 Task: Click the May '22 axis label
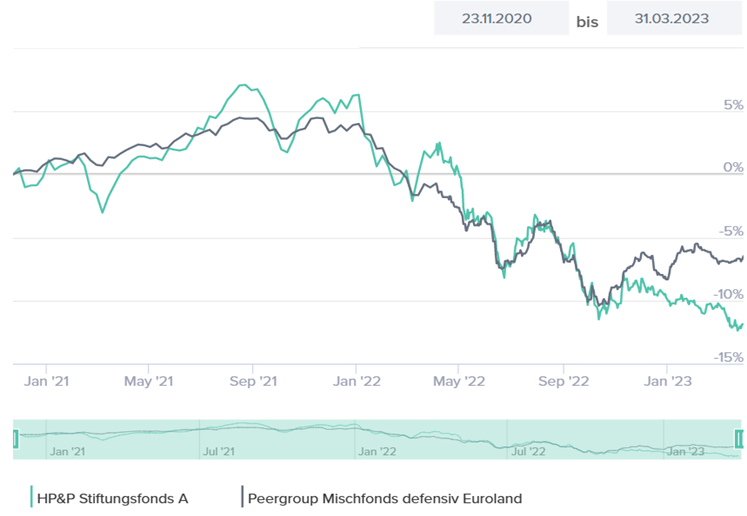[460, 380]
